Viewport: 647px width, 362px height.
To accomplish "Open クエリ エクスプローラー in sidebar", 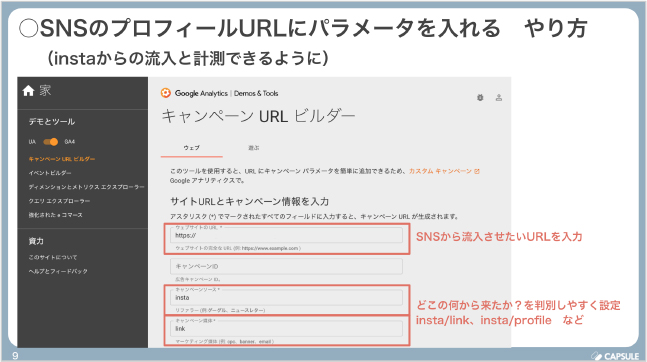I will [x=59, y=201].
